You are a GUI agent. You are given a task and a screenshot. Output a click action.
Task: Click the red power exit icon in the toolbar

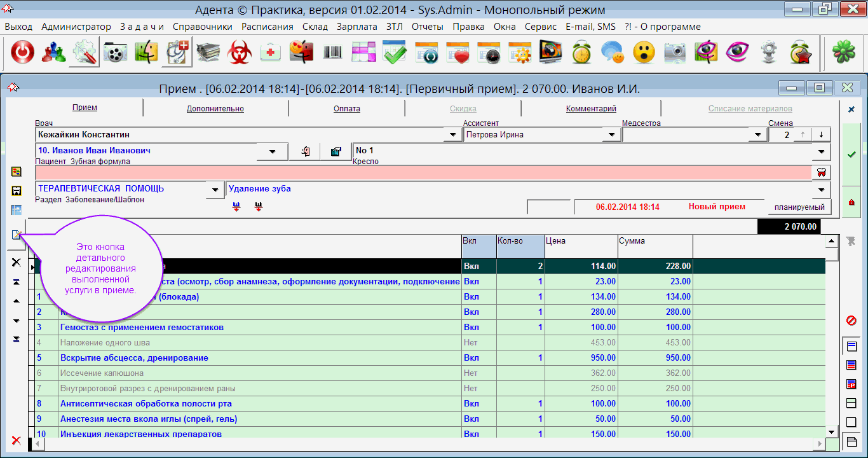(23, 53)
